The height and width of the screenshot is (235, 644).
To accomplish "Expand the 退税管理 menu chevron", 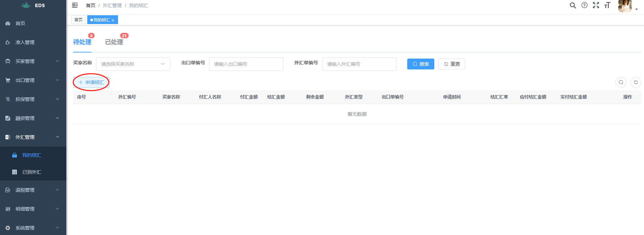I will 57,190.
